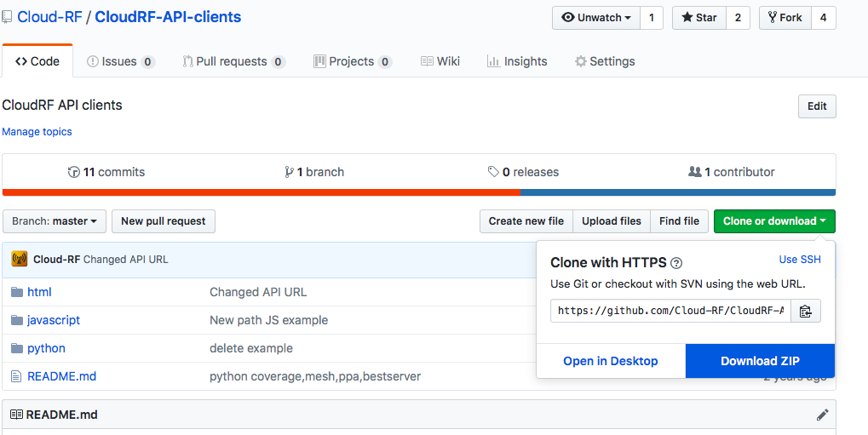Click the Cloud-RF avatar in the commit row
868x435 pixels.
[20, 259]
